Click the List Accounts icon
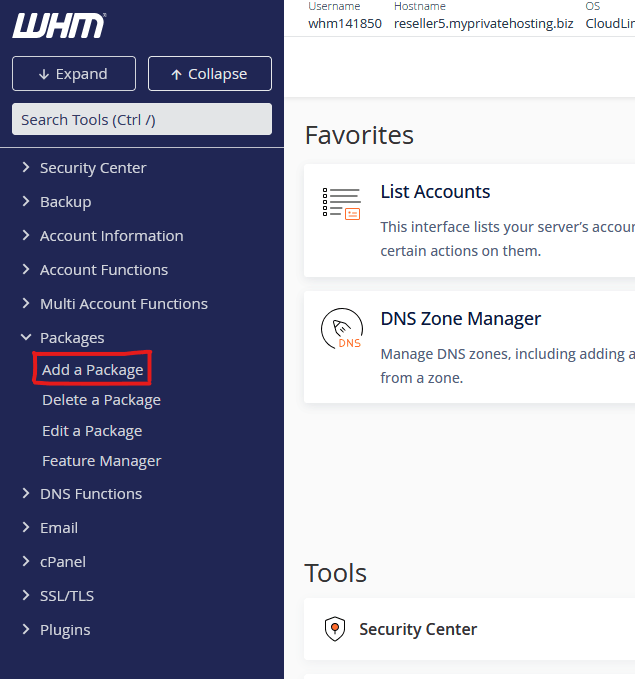This screenshot has width=635, height=679. 341,203
